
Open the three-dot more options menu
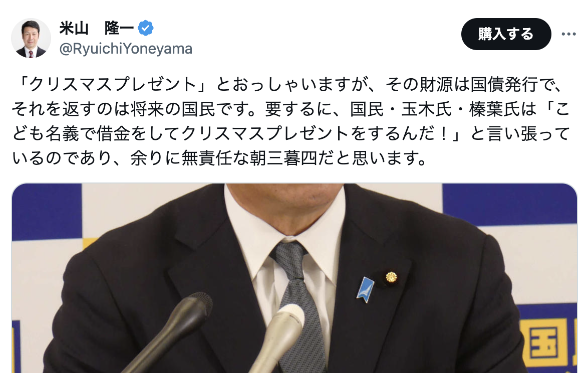568,34
